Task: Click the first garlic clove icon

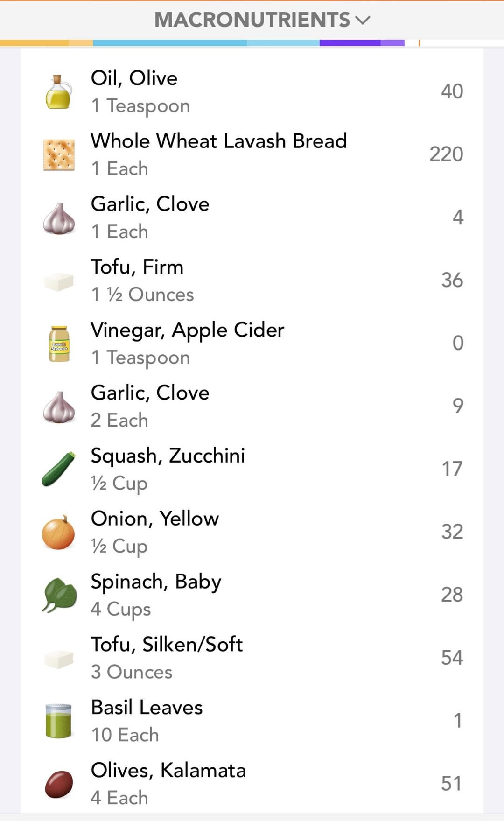Action: [x=59, y=218]
